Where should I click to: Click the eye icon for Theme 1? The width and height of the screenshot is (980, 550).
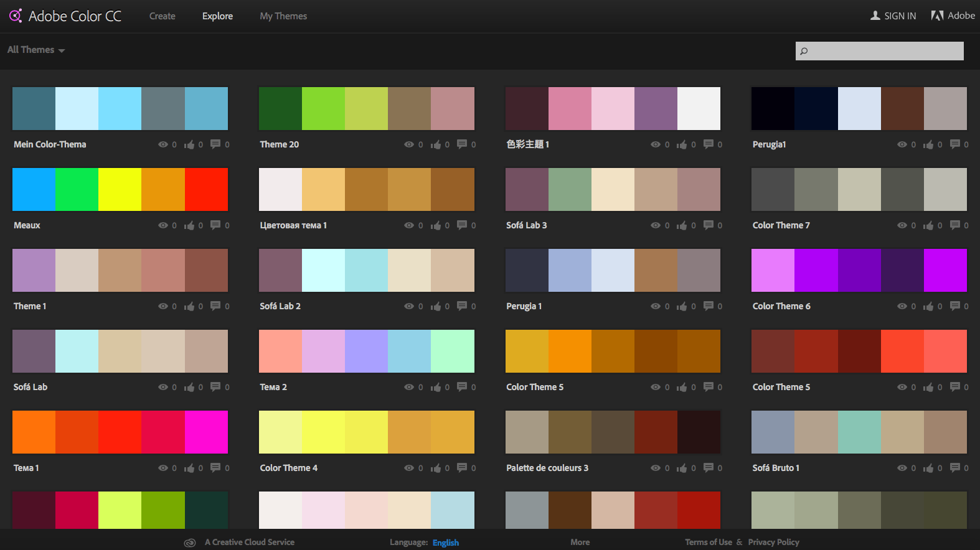tap(163, 306)
